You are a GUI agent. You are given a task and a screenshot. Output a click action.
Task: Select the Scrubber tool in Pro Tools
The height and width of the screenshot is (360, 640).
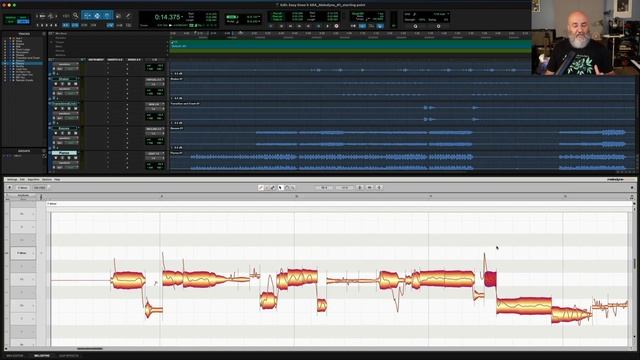(118, 16)
